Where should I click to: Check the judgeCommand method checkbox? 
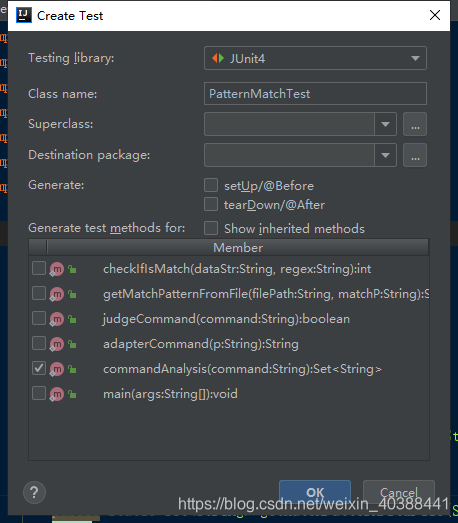pos(39,318)
